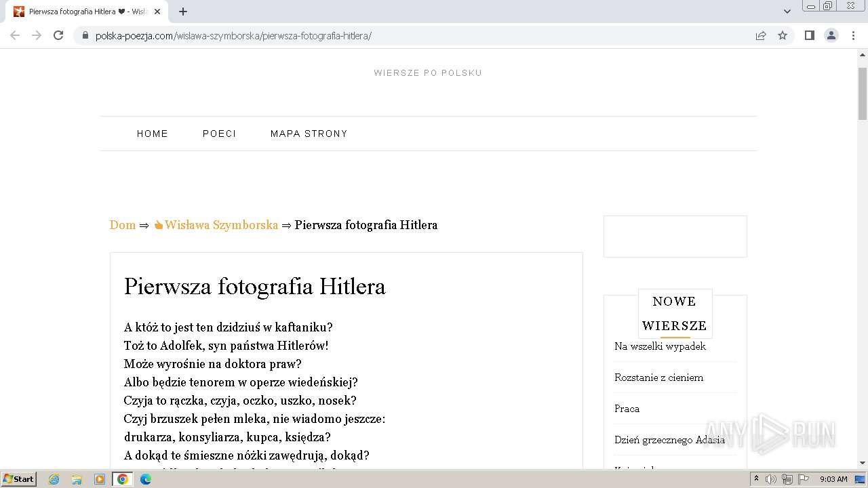Open the media player taskbar icon
This screenshot has width=868, height=488.
click(100, 479)
